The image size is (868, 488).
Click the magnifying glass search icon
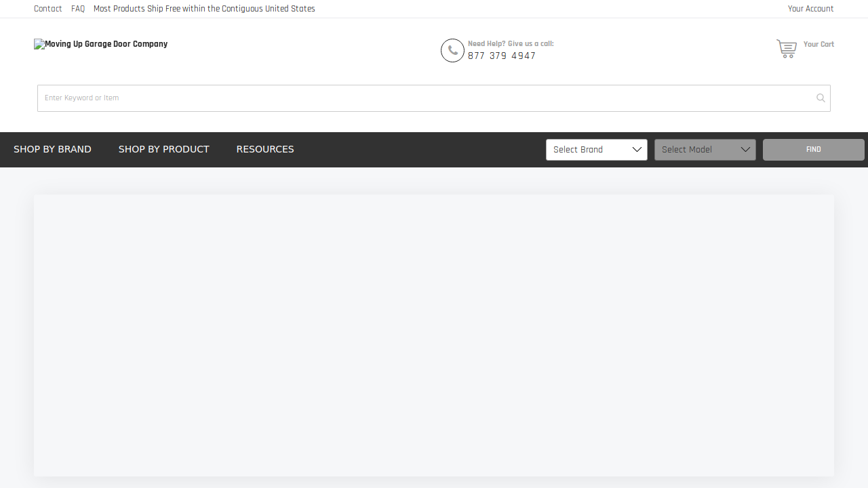(x=821, y=98)
